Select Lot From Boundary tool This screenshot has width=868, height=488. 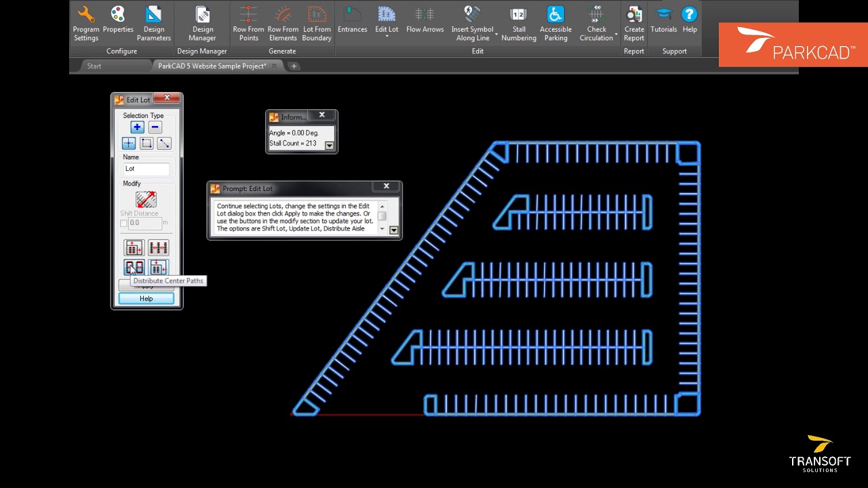pyautogui.click(x=317, y=22)
